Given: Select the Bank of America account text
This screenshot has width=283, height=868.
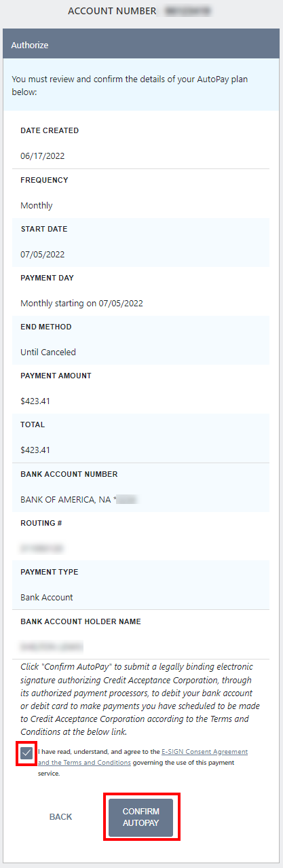Looking at the screenshot, I should 79,499.
